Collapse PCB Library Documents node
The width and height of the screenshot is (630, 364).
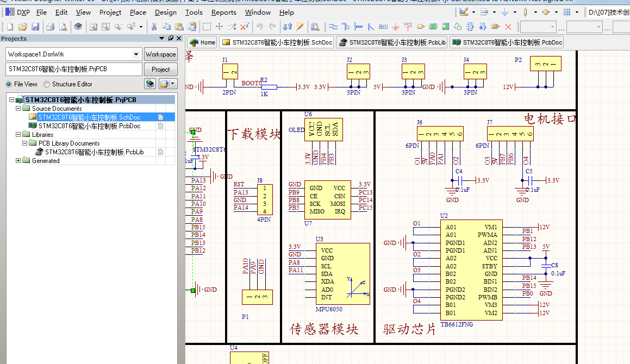24,143
